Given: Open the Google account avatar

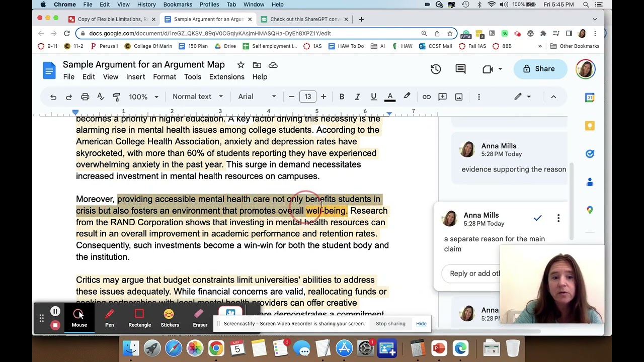Looking at the screenshot, I should coord(586,69).
